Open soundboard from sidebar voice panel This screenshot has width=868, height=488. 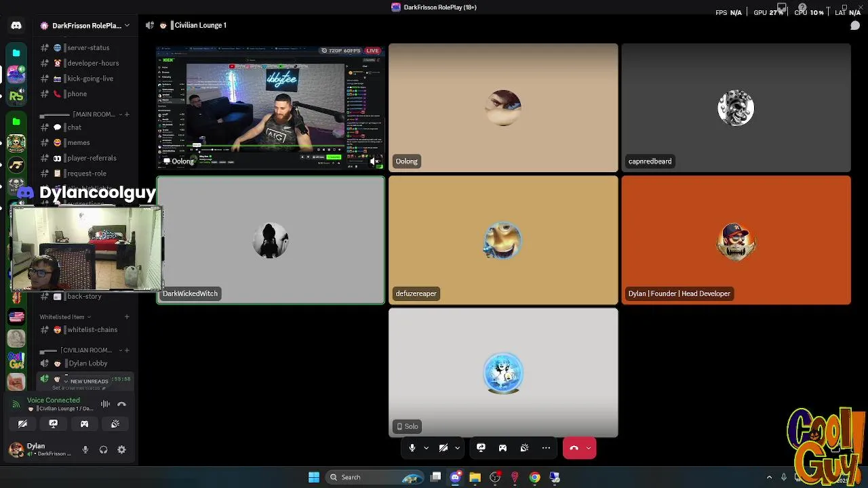[x=115, y=424]
